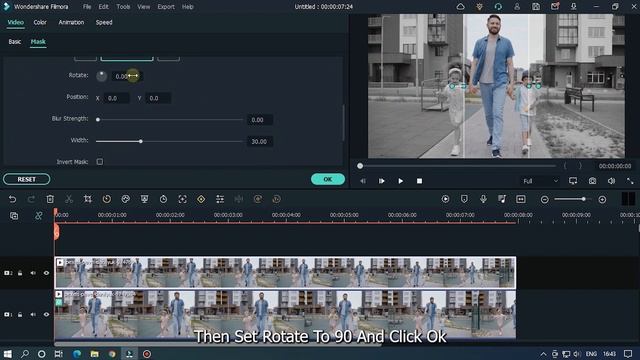Play the preview video

pos(400,181)
